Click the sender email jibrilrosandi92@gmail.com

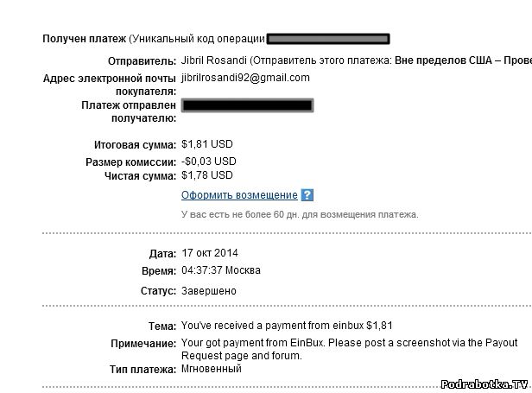tap(245, 78)
